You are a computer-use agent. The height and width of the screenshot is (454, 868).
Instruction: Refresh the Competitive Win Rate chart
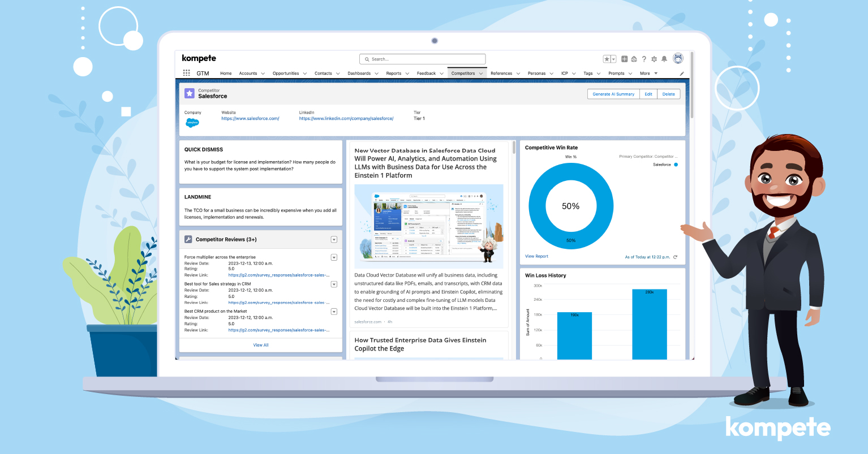[675, 257]
